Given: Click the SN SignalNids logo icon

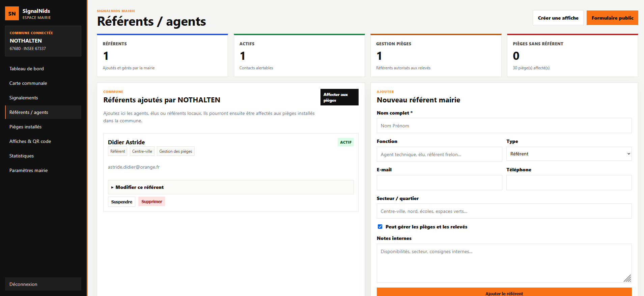Looking at the screenshot, I should pyautogui.click(x=12, y=14).
